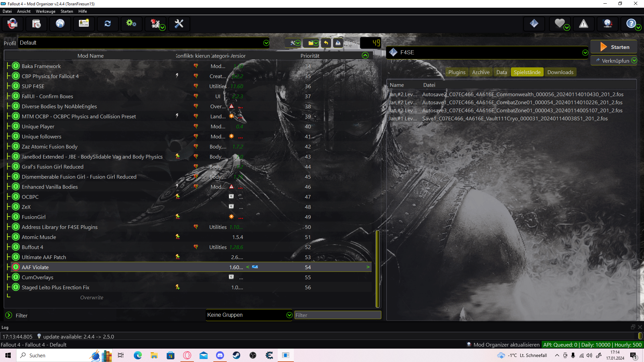Screen dimensions: 644x362
Task: Open the Profil Default dropdown
Action: tap(266, 43)
